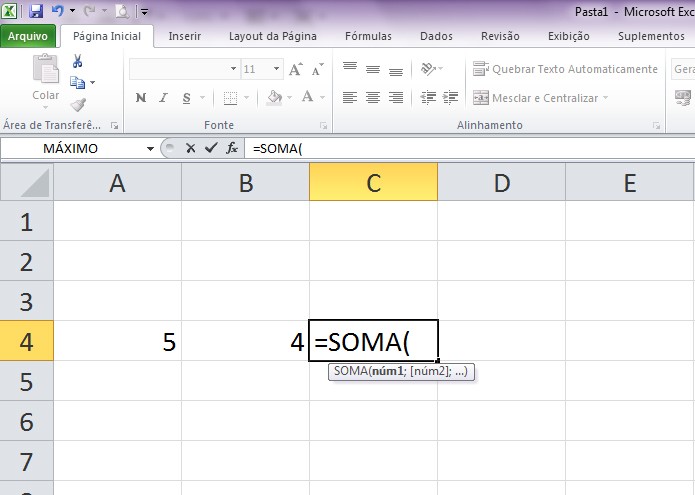Open the insert function fx icon
The height and width of the screenshot is (495, 695).
pyautogui.click(x=232, y=148)
